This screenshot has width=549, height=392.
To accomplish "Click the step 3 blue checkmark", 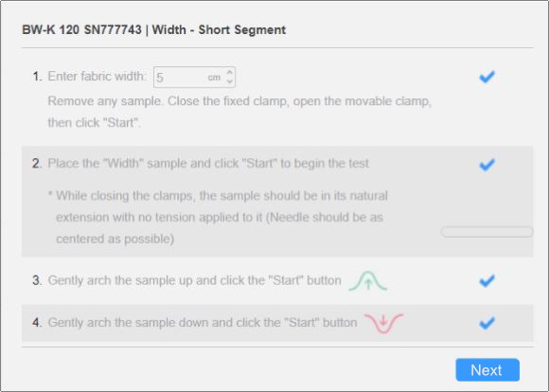I will tap(487, 280).
